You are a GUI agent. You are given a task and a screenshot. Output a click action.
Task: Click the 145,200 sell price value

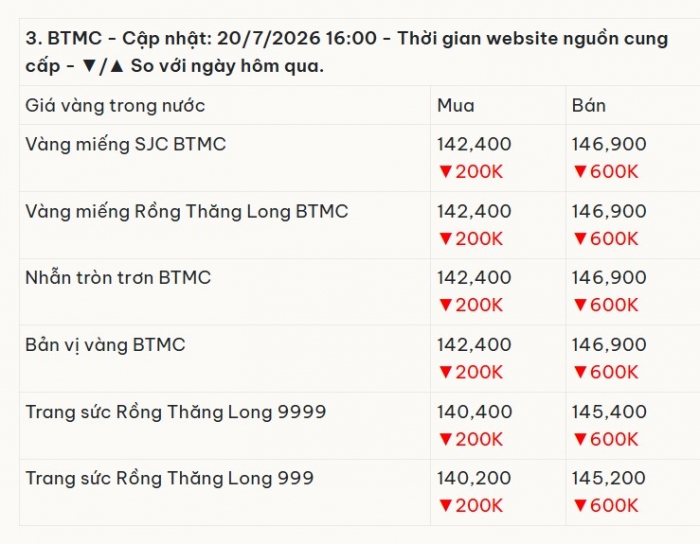608,478
